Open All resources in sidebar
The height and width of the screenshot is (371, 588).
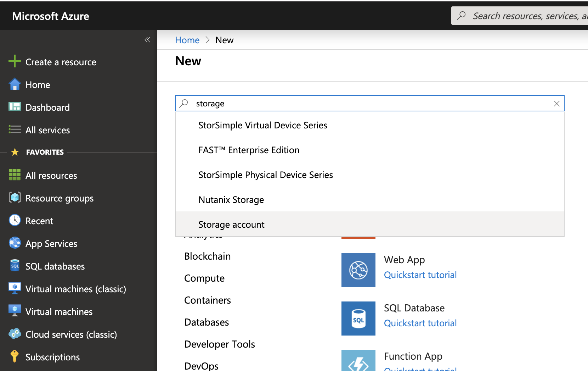pos(51,176)
